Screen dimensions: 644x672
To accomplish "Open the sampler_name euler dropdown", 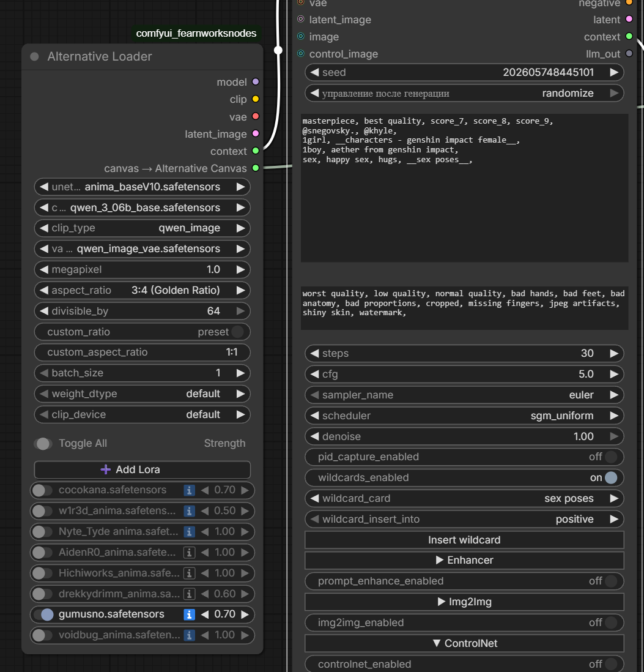I will pyautogui.click(x=464, y=395).
